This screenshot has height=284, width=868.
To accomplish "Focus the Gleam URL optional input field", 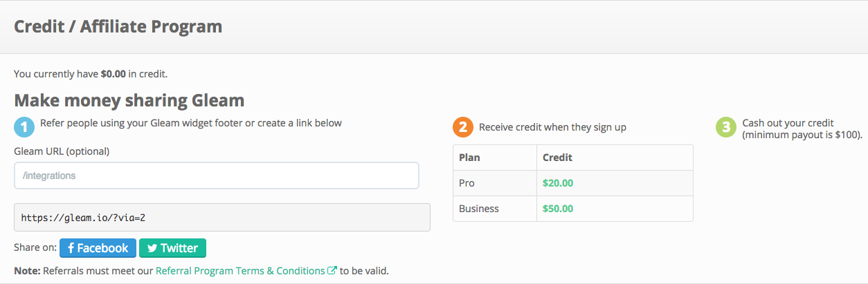I will pos(216,176).
